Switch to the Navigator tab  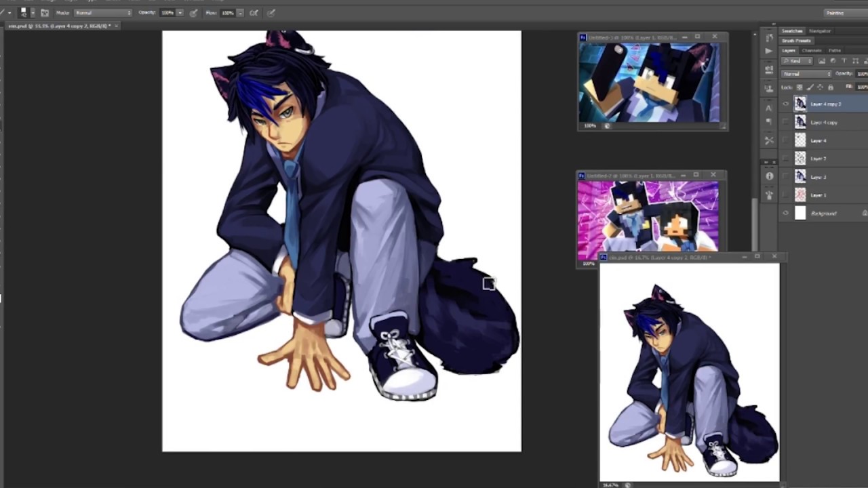[x=820, y=31]
